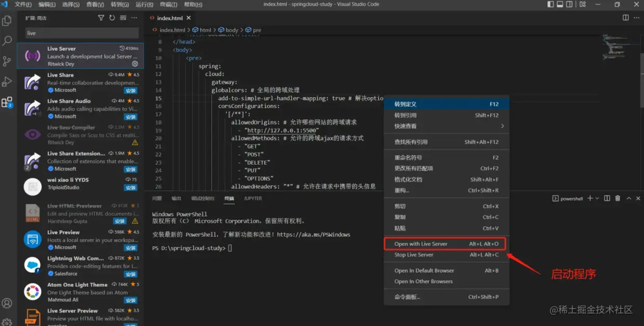Choose 格式化文档 from context menu
Image resolution: width=644 pixels, height=326 pixels.
click(447, 180)
